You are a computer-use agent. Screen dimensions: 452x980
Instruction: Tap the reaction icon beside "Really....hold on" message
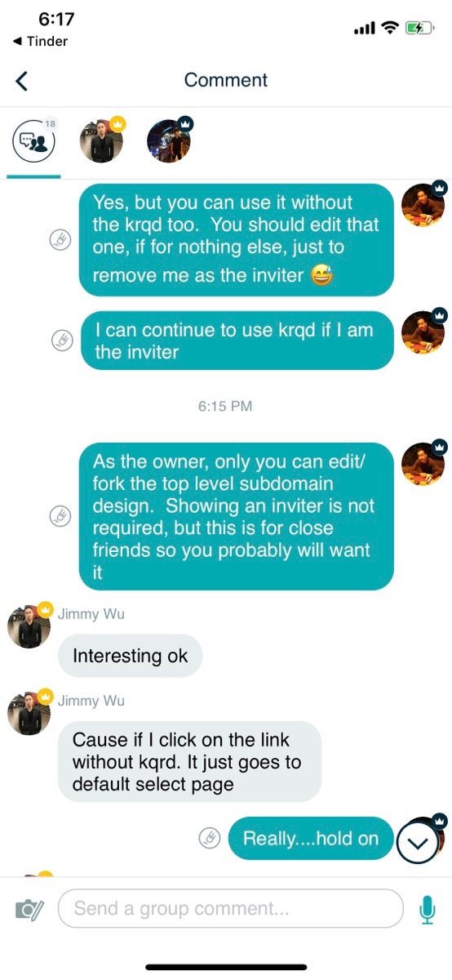[x=210, y=838]
